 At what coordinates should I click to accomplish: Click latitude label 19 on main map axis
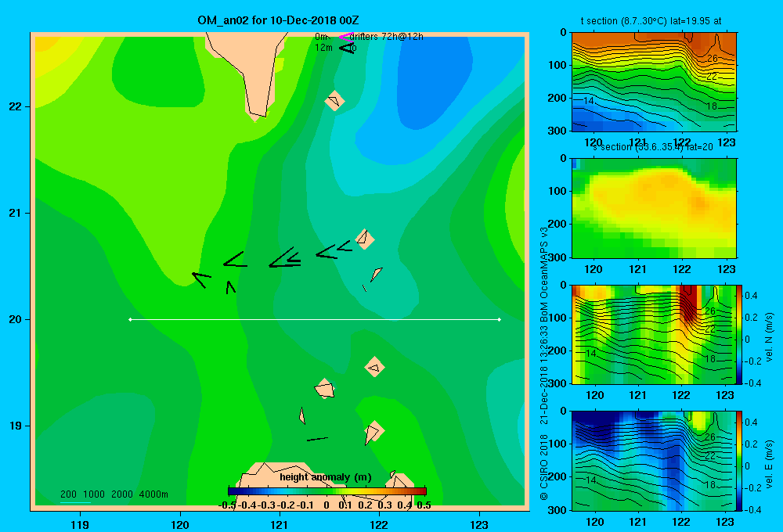point(16,426)
